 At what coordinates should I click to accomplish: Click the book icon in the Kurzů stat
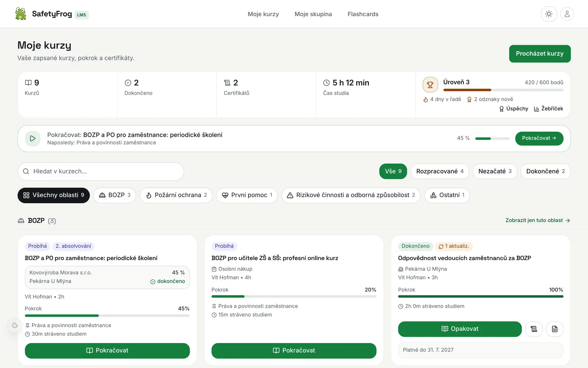28,83
